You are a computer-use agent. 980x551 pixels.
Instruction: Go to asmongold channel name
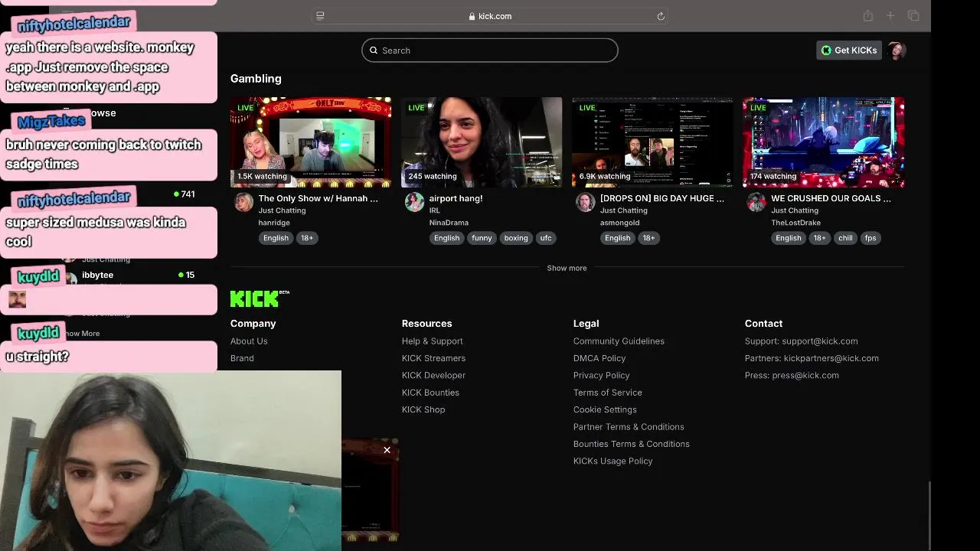(619, 223)
